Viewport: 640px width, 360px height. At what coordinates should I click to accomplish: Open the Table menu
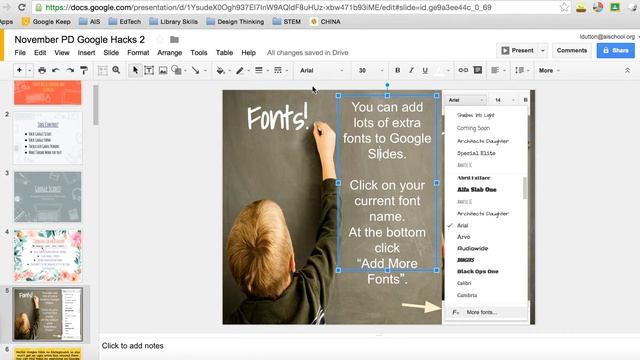point(224,53)
